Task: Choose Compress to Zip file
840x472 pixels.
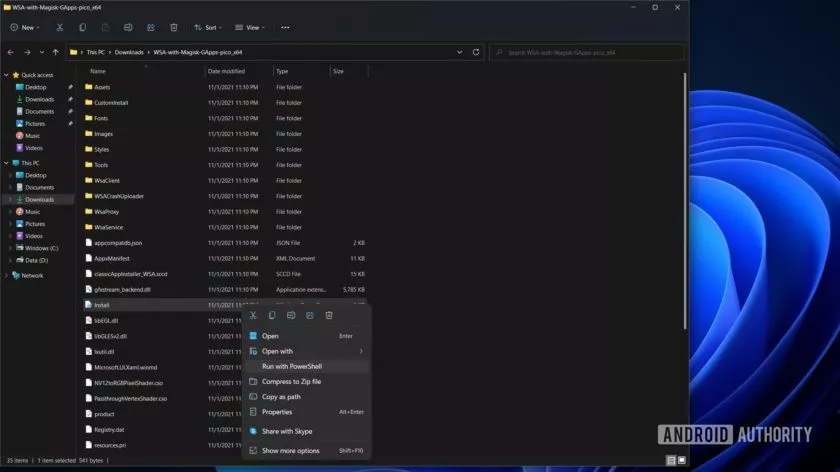Action: tap(291, 381)
